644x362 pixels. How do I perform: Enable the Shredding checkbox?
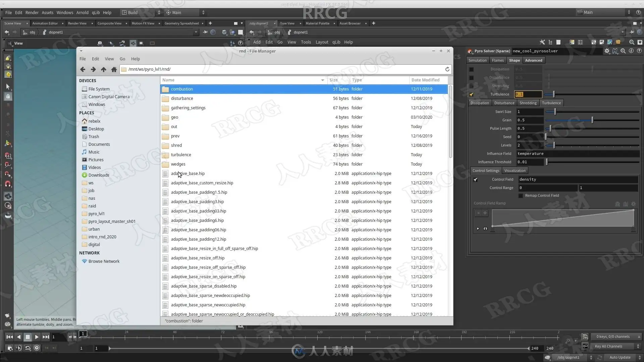[x=471, y=86]
